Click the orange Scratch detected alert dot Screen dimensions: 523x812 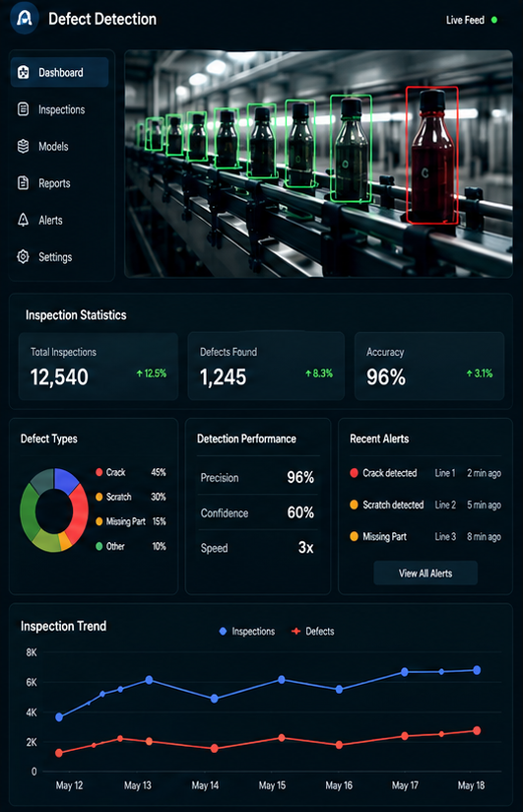coord(355,505)
